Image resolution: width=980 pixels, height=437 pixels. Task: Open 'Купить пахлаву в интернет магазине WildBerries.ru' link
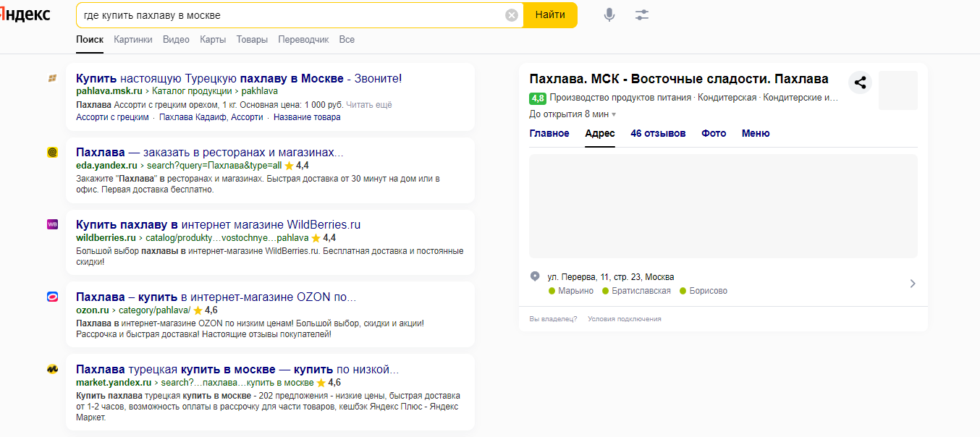coord(218,224)
